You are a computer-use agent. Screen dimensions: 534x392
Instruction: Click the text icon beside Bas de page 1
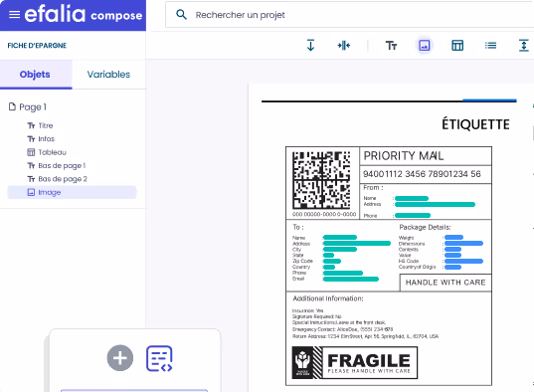(x=31, y=166)
